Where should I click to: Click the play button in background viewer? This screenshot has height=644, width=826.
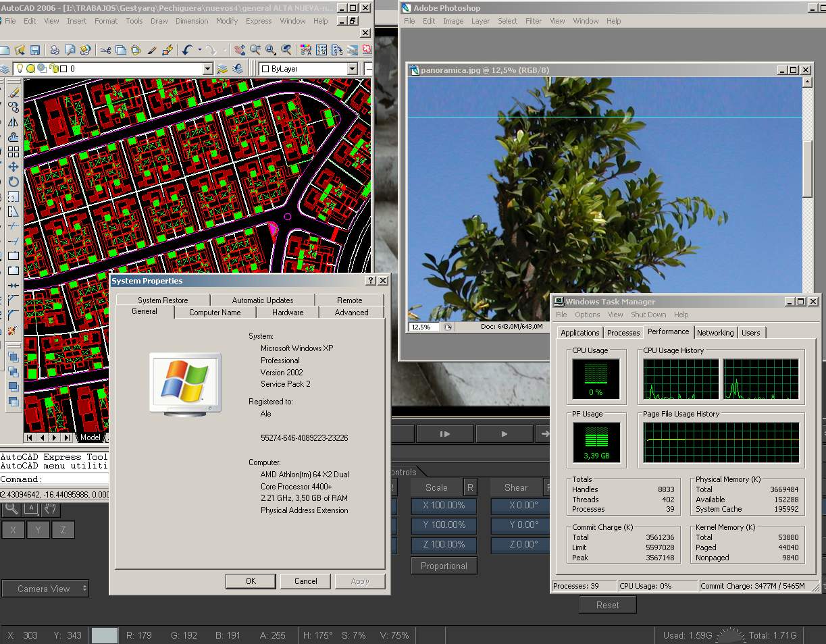coord(504,434)
